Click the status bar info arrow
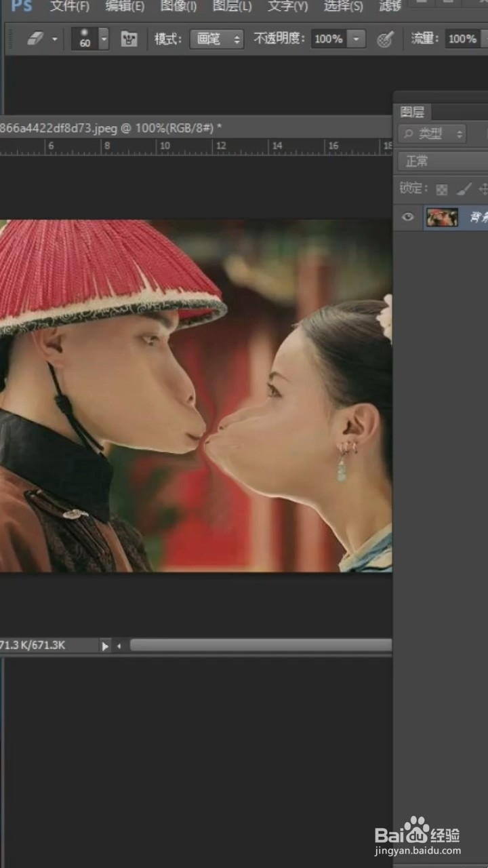 pos(105,646)
